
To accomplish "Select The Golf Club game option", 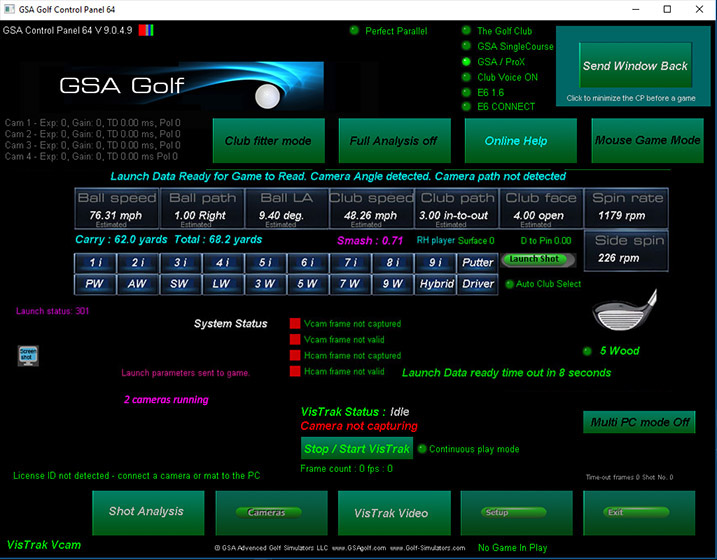I will (x=467, y=31).
